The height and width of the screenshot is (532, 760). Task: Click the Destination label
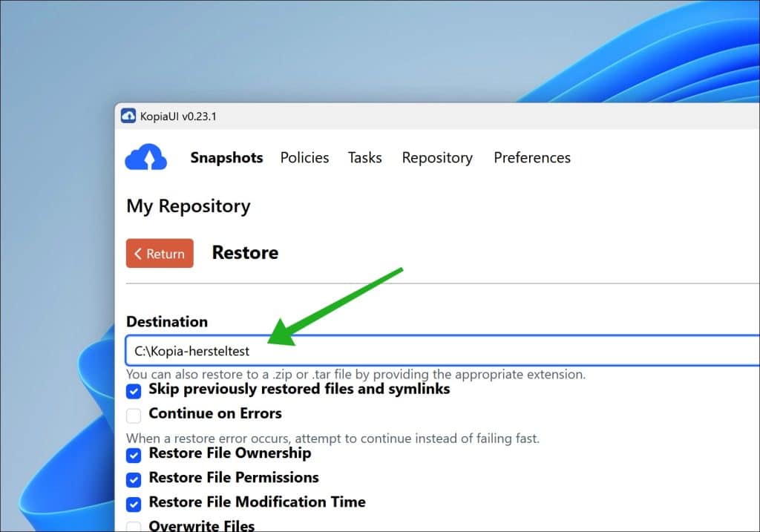click(167, 322)
